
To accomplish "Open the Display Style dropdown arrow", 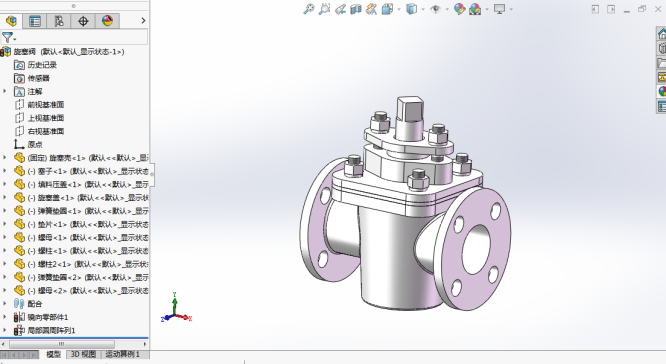I will coord(423,9).
